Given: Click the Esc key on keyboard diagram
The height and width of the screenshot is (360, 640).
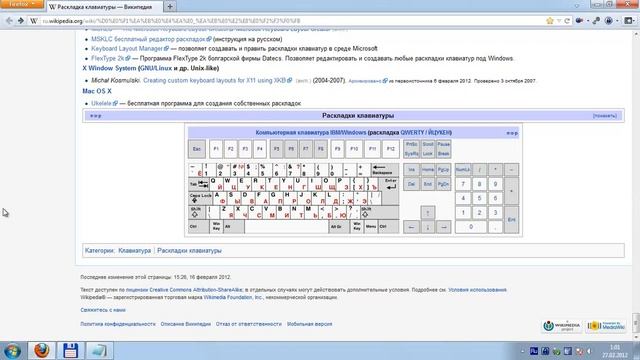Looking at the screenshot, I should pos(197,149).
